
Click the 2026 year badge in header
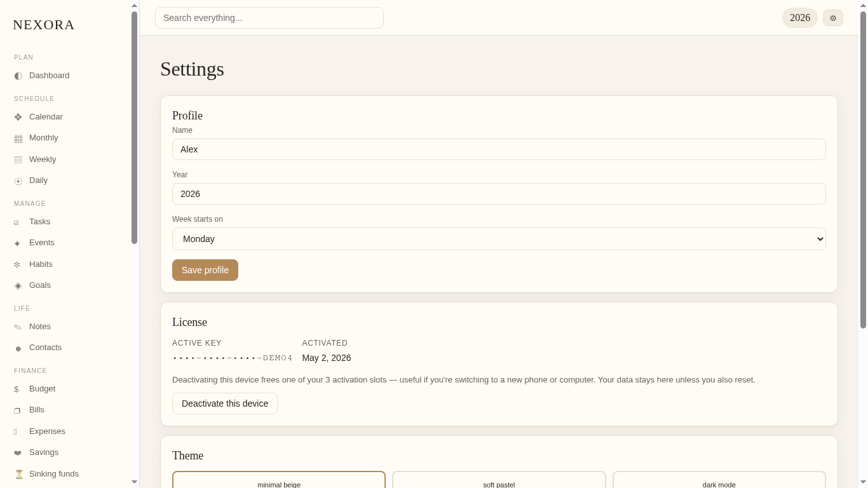click(800, 18)
